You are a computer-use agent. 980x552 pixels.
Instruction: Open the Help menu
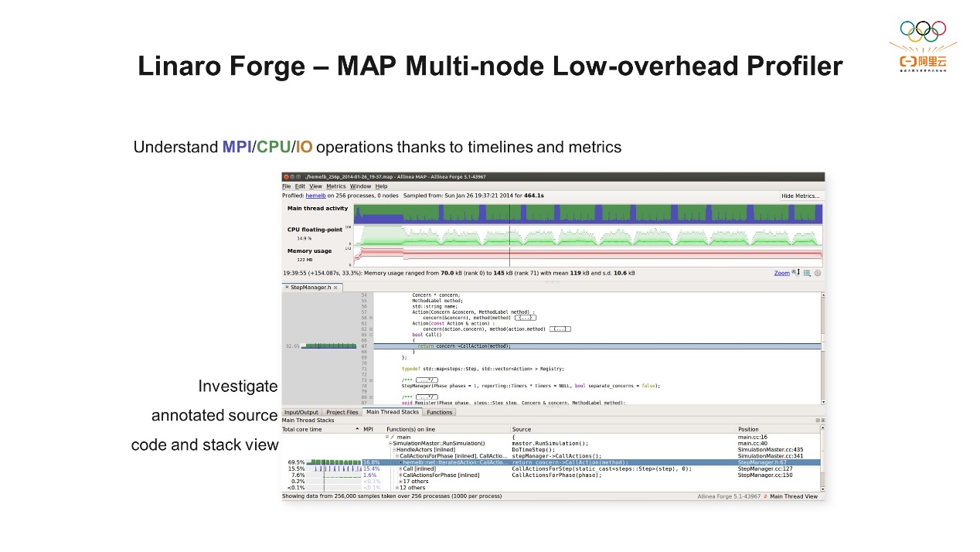coord(381,186)
